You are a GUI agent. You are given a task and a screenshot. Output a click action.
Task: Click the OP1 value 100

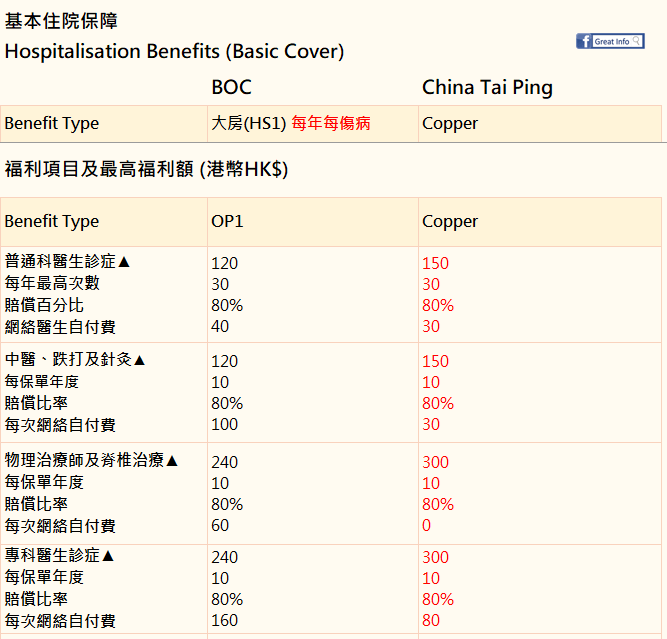point(225,425)
